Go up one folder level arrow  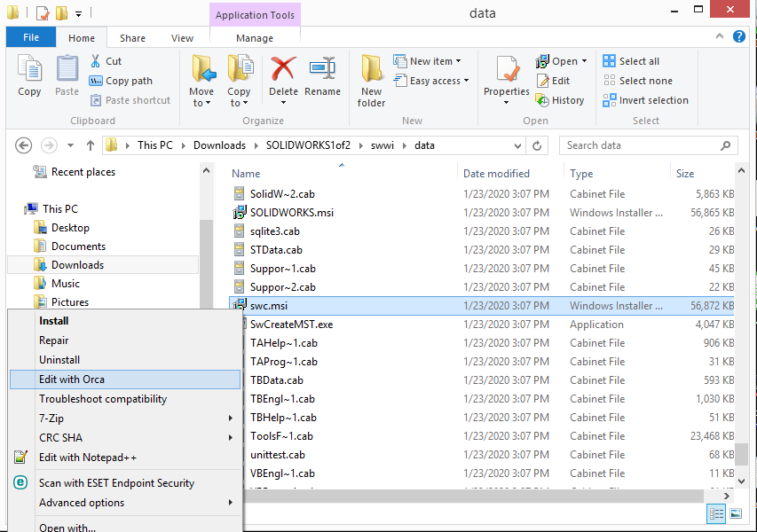tap(91, 145)
